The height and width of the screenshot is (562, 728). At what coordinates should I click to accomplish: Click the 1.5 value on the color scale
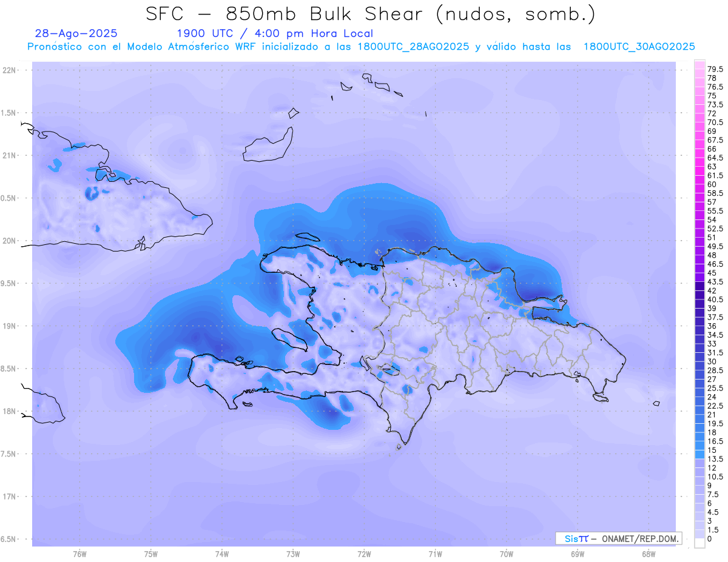[x=713, y=529]
